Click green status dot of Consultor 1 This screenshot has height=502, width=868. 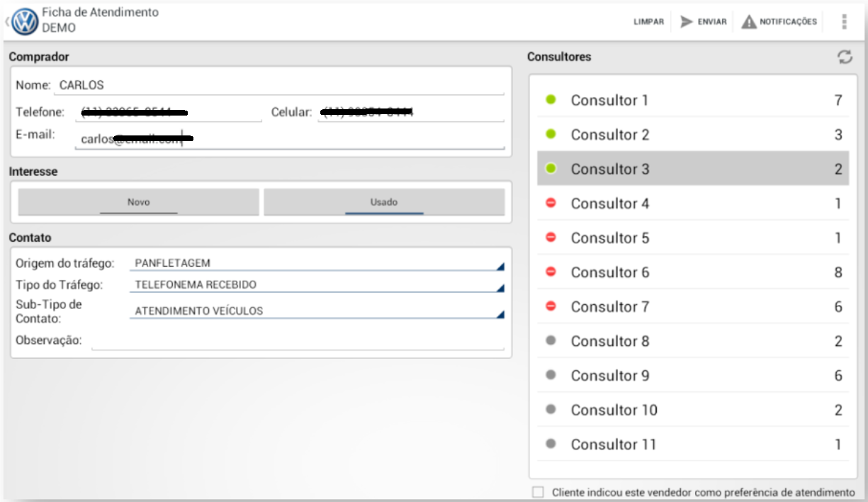(x=551, y=101)
